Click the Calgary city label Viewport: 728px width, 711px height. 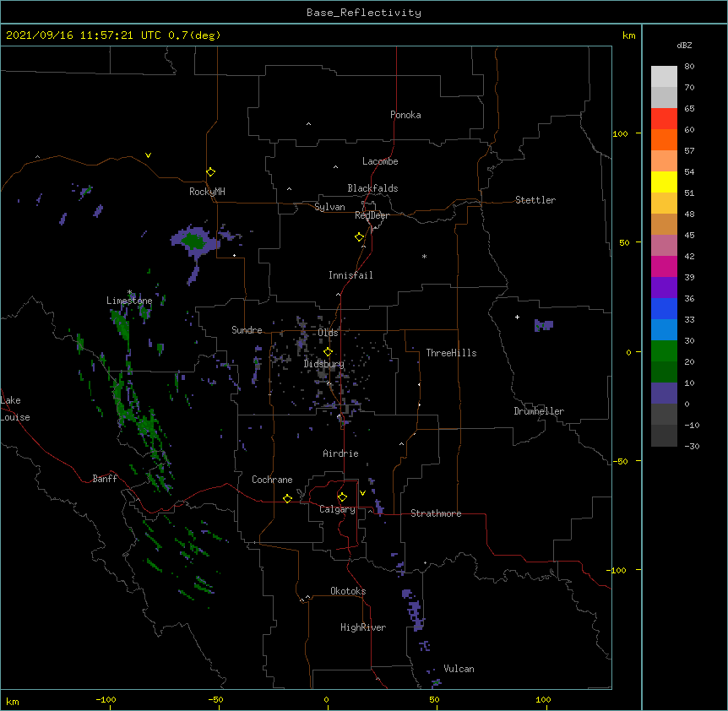(x=337, y=509)
